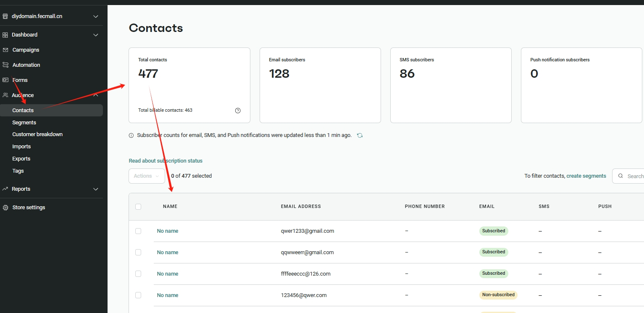Click the Campaigns envelope icon

click(x=5, y=50)
